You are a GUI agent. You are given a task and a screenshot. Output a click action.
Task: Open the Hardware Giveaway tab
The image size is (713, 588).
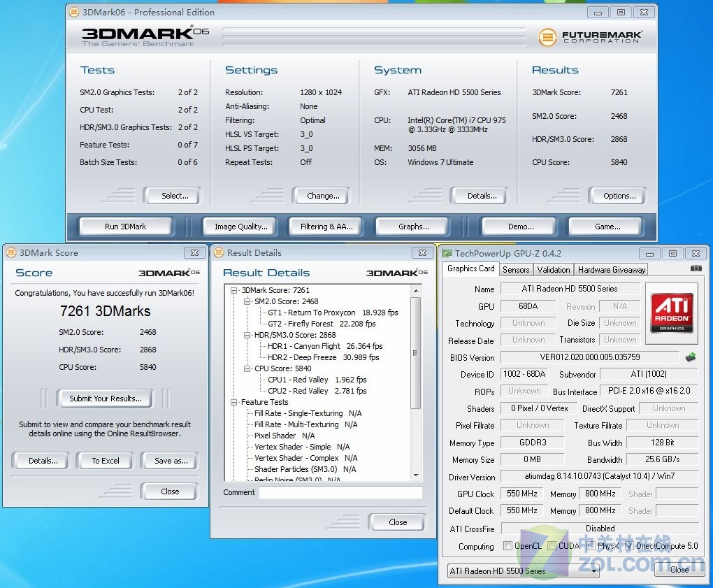pos(612,269)
